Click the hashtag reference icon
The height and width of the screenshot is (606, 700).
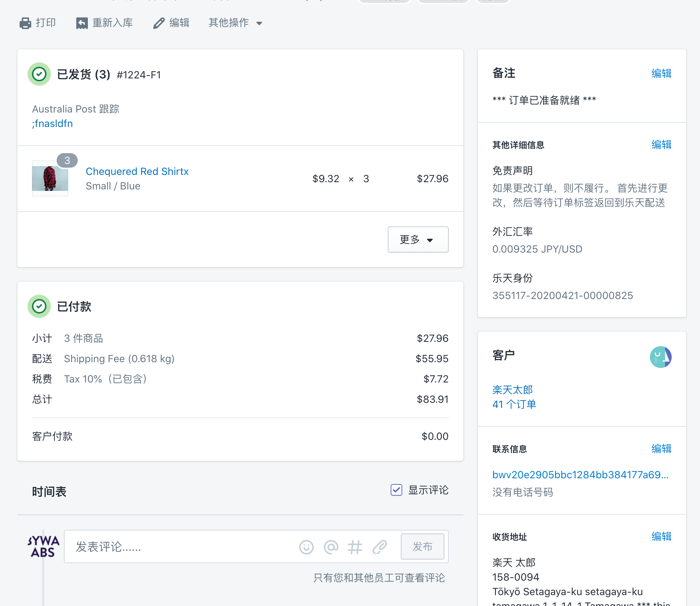[x=355, y=547]
